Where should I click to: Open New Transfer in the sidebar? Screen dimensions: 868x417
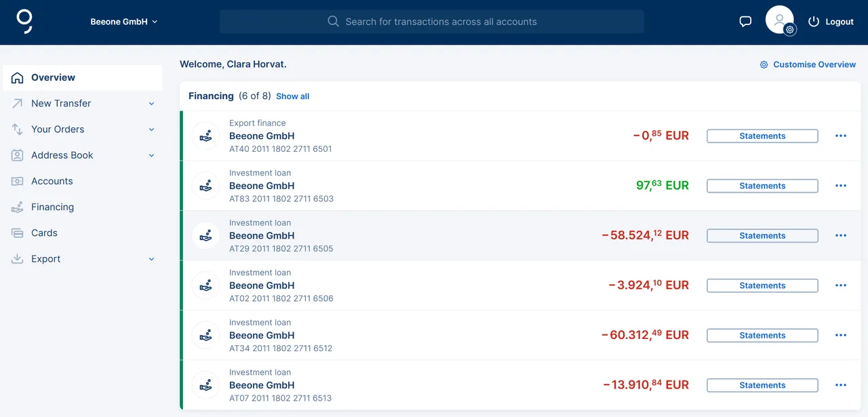[83, 104]
